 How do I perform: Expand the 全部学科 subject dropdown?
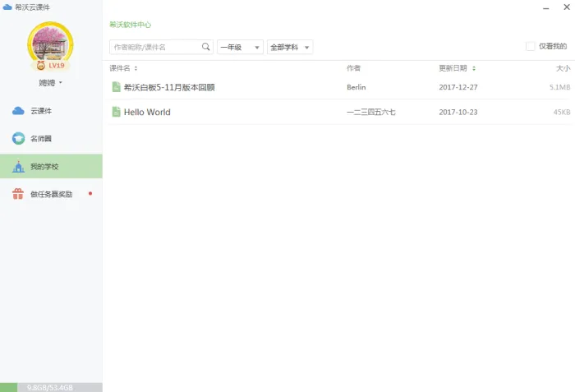290,48
